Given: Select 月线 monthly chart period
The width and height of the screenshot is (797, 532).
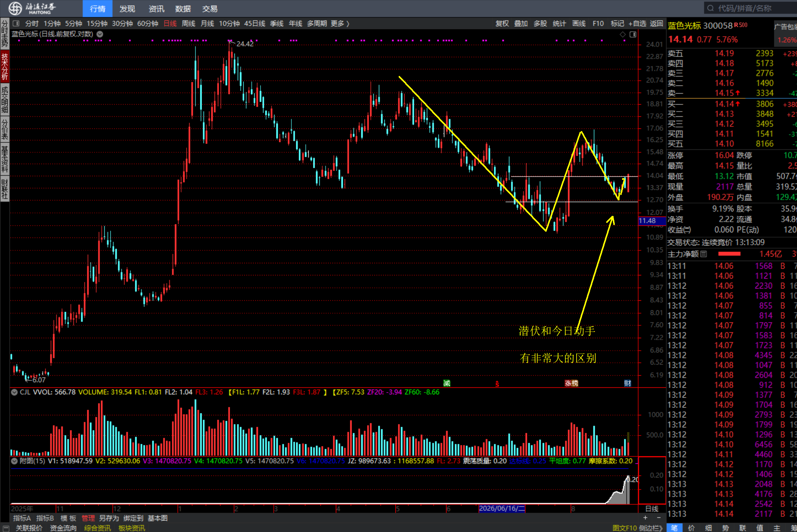Looking at the screenshot, I should [x=207, y=23].
